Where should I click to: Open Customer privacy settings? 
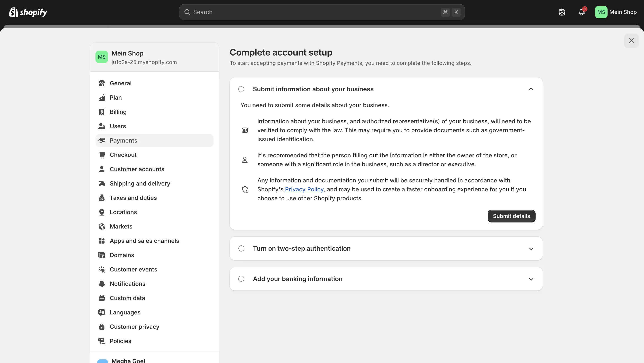click(x=154, y=327)
